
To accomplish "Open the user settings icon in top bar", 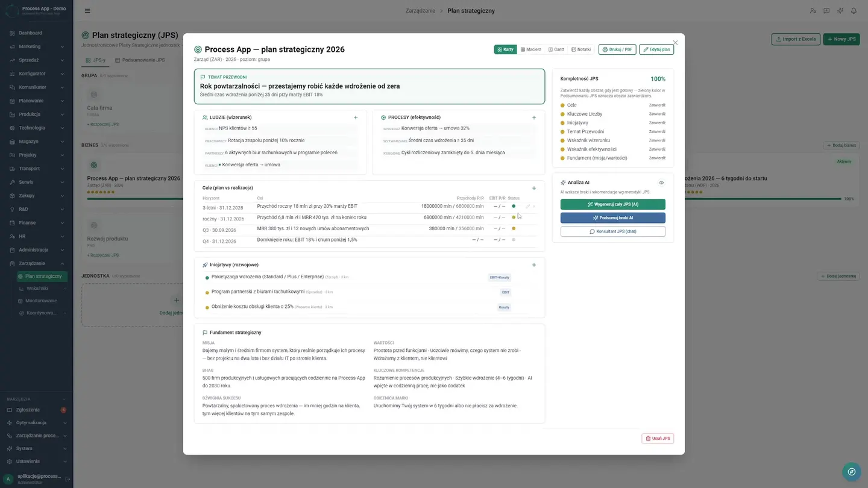I will click(x=813, y=11).
